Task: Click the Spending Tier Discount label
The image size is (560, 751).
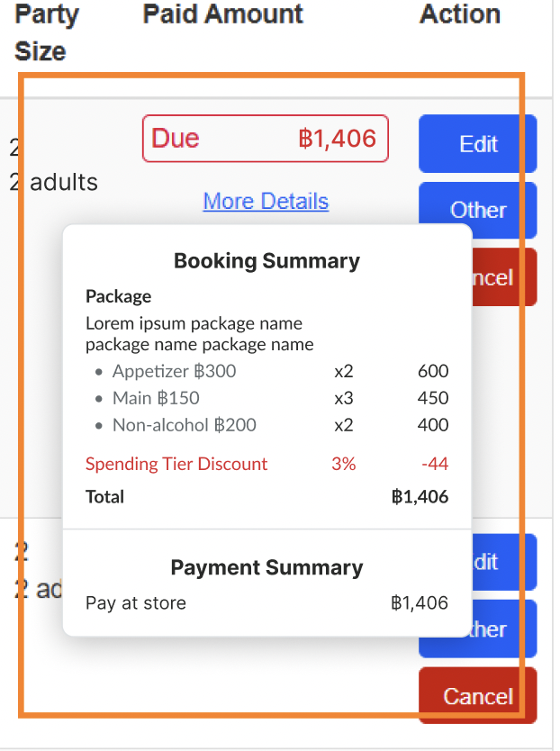Action: point(176,465)
